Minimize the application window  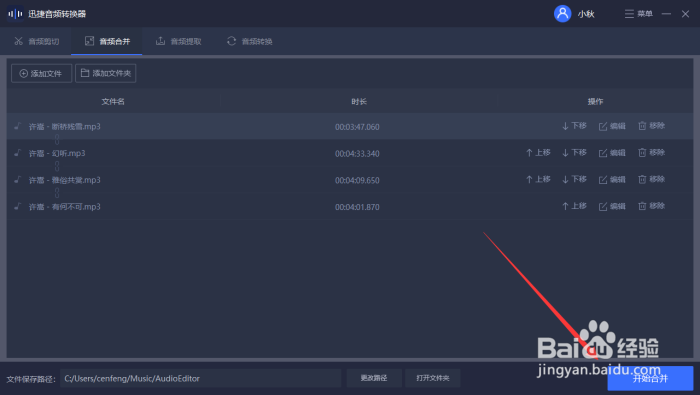[x=666, y=14]
